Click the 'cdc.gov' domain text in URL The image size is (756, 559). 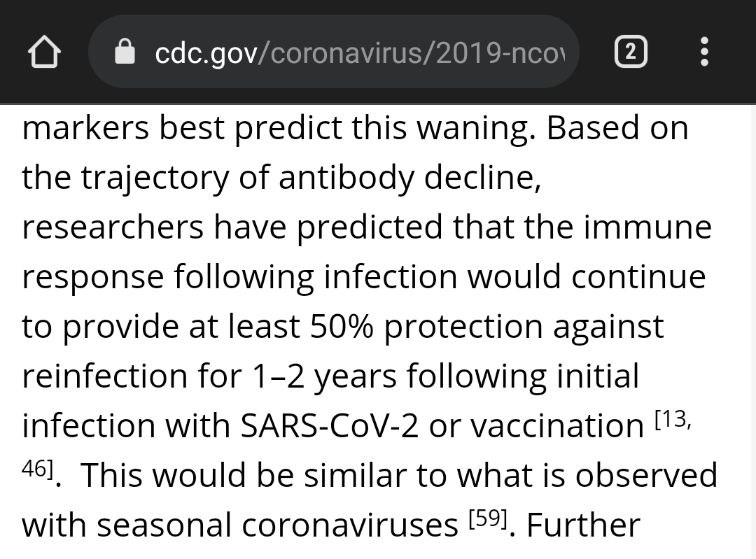pyautogui.click(x=206, y=53)
